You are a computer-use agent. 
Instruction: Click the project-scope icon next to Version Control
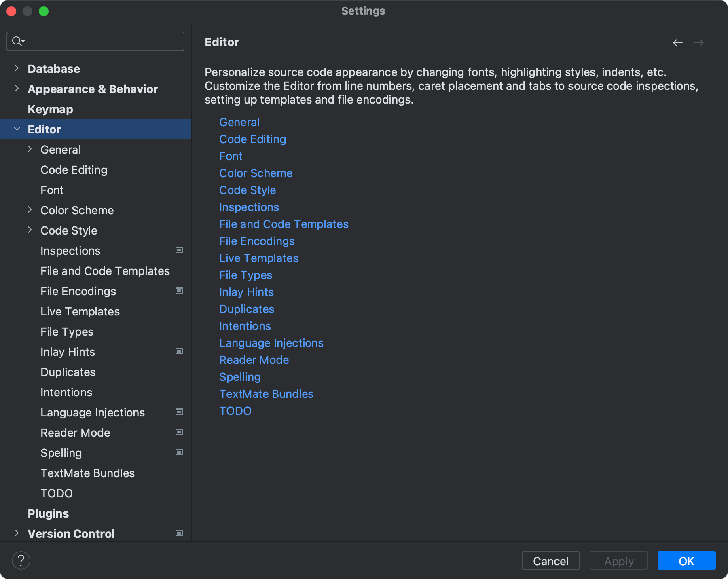pyautogui.click(x=179, y=533)
